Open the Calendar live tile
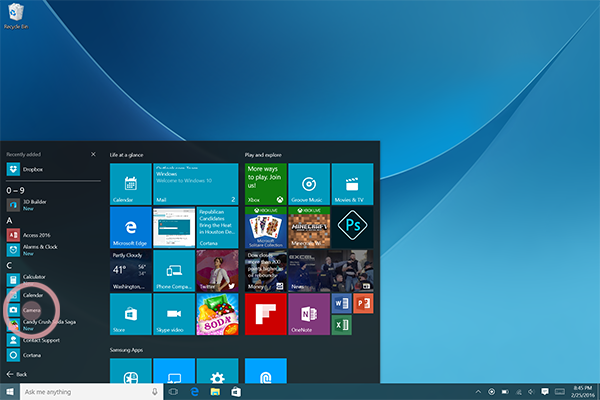This screenshot has width=600, height=400. click(130, 184)
